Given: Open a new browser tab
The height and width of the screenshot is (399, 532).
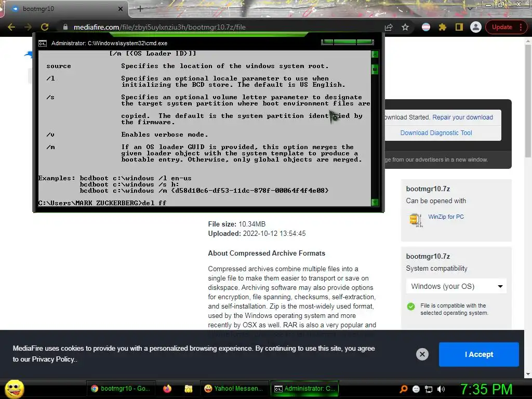Looking at the screenshot, I should (x=140, y=9).
